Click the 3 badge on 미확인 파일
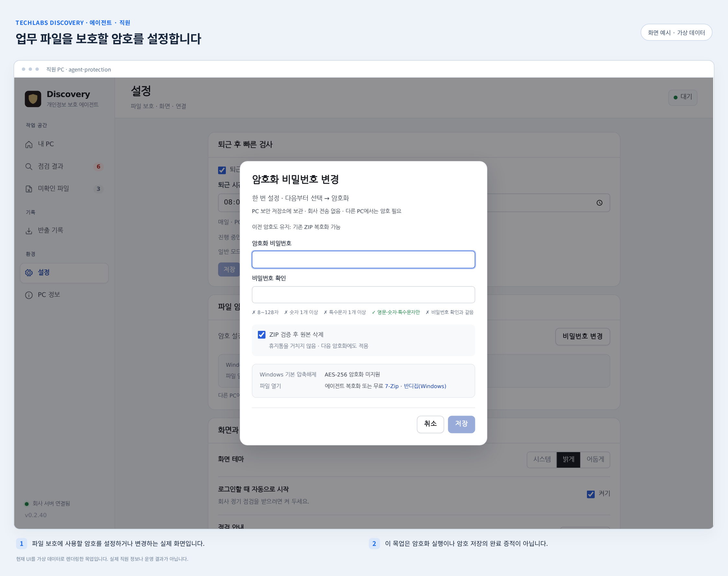This screenshot has height=576, width=728. tap(98, 189)
